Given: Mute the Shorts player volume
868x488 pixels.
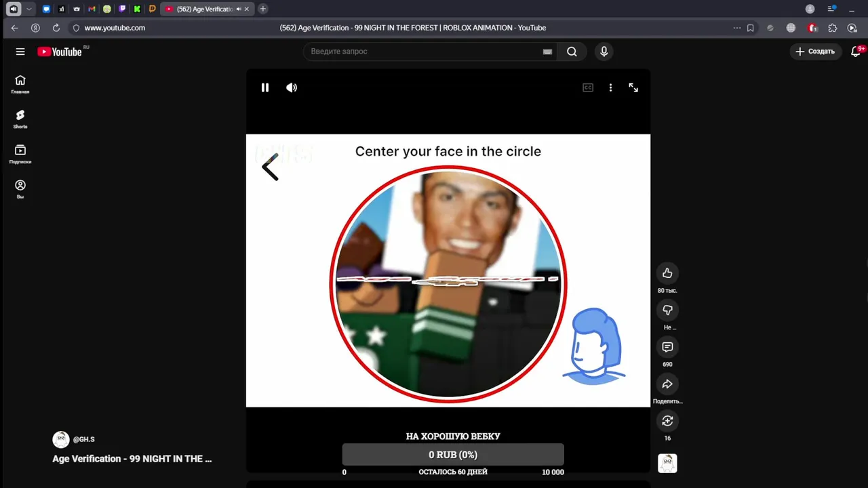Looking at the screenshot, I should (x=292, y=87).
